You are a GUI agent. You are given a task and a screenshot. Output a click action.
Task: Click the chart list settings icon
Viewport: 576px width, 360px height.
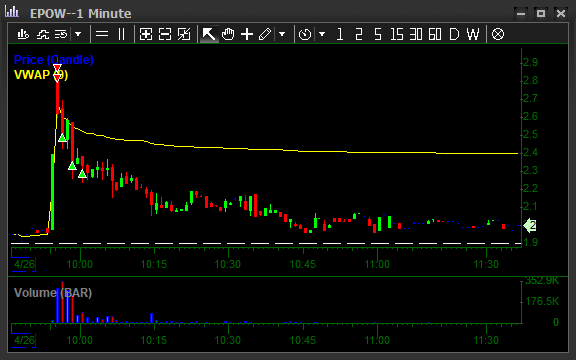(61, 34)
